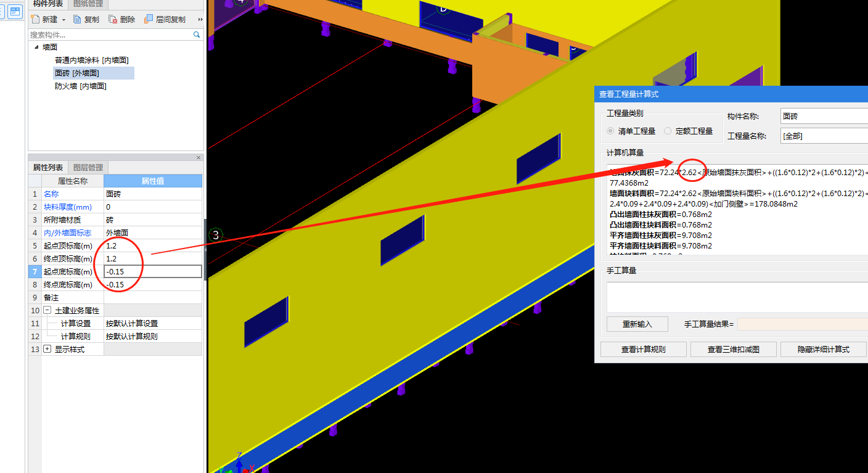The image size is (868, 473).
Task: Click the 起点顶标高 value 1.2
Action: [x=153, y=245]
